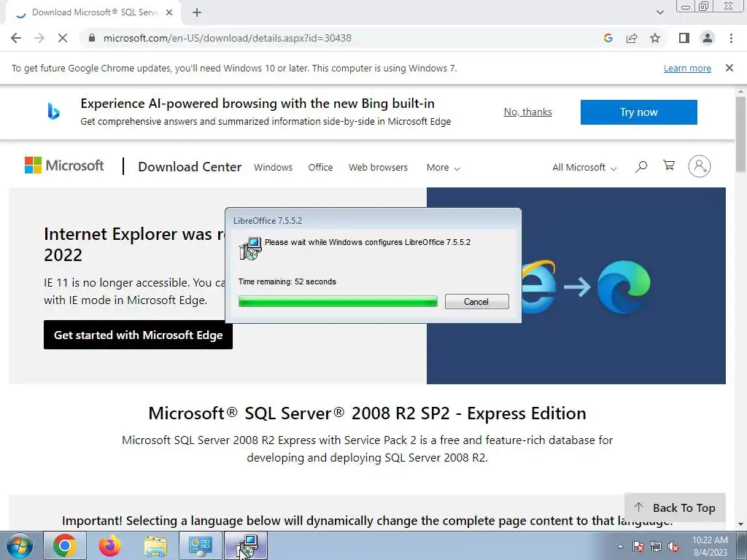Open the Control Panel taskbar item
Viewport: 747px width, 560px height.
point(200,545)
